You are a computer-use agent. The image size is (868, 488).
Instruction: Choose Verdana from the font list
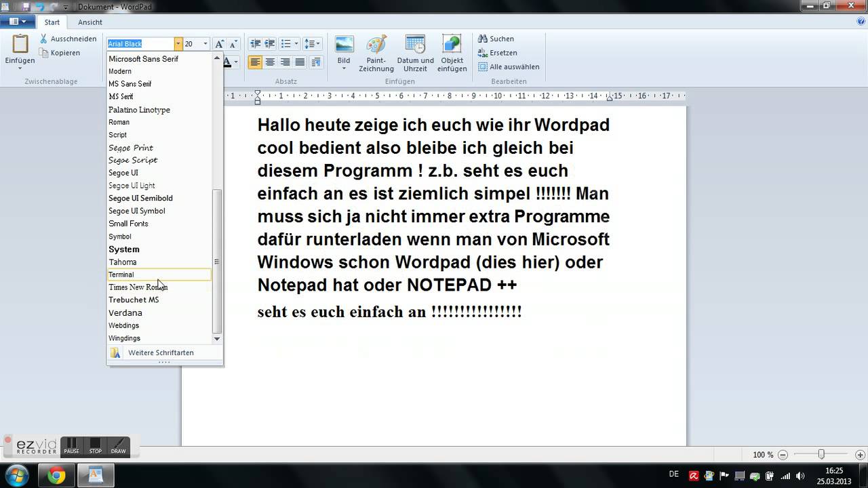(x=159, y=312)
